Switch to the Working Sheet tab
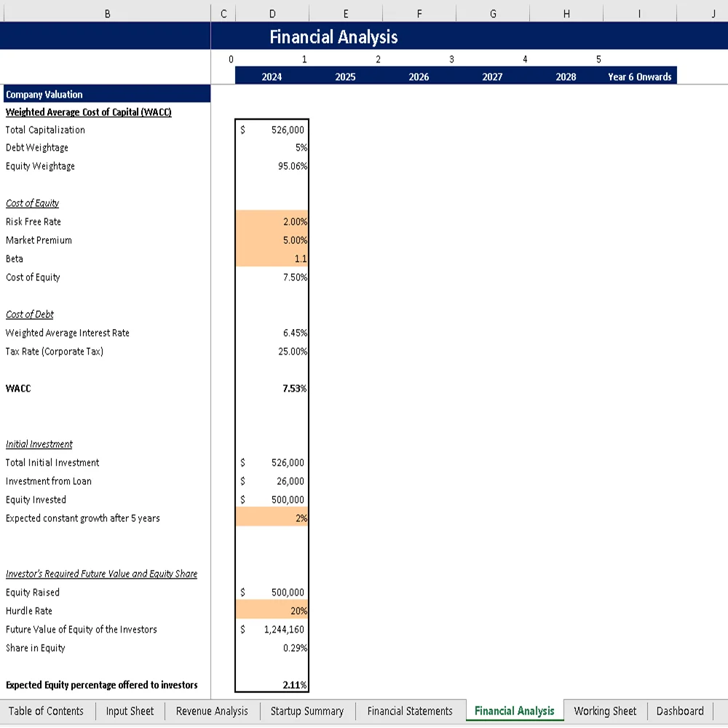 (x=605, y=711)
